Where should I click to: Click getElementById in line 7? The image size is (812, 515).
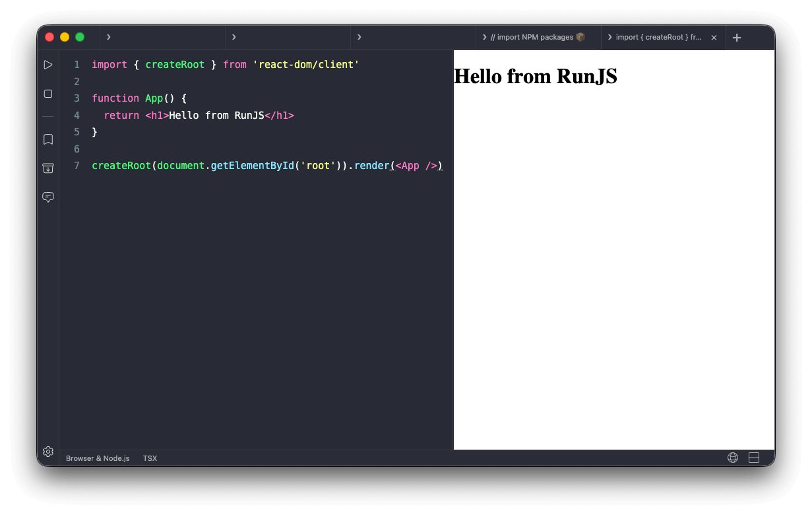tap(253, 166)
